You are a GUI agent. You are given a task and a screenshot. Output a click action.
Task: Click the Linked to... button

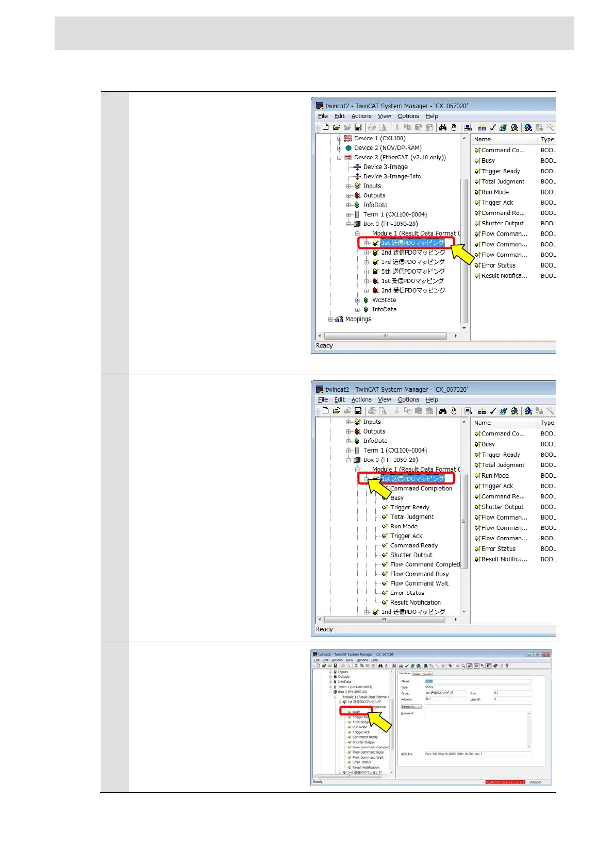pos(411,707)
